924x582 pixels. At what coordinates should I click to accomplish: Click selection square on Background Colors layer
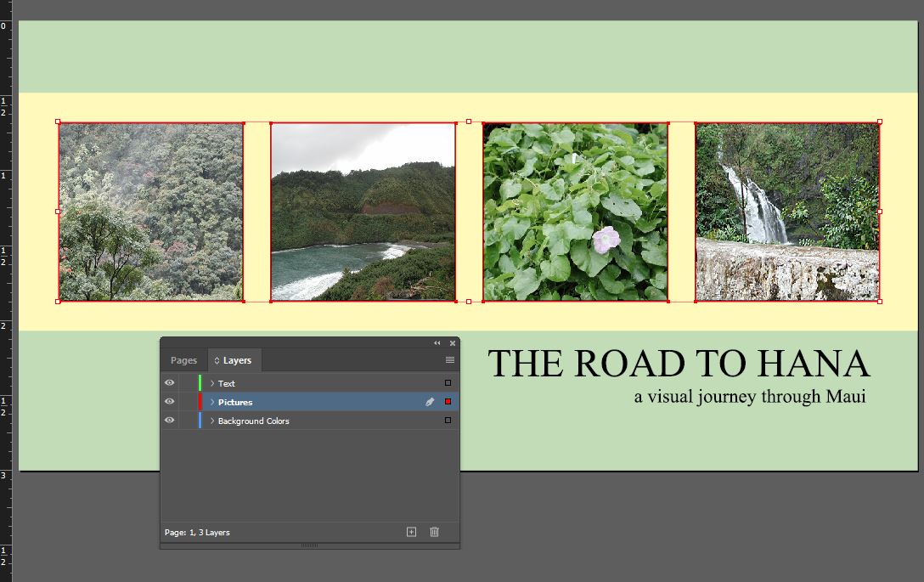pos(448,421)
